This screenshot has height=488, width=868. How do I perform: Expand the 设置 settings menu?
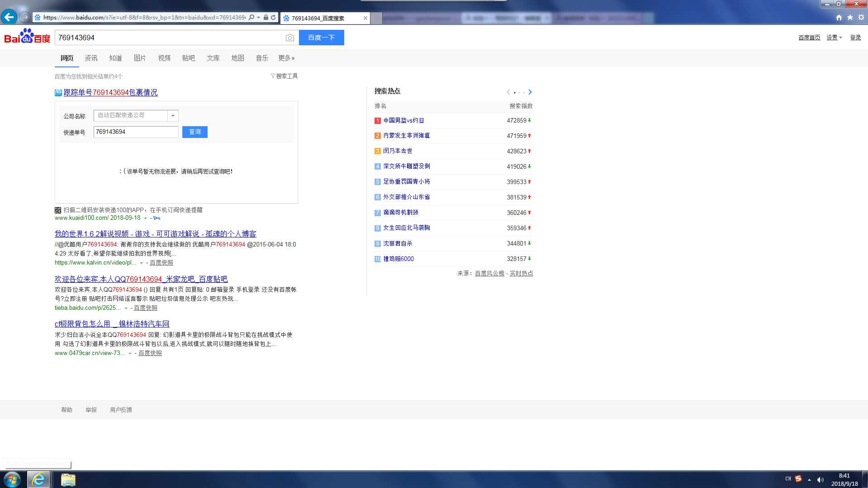coord(834,38)
